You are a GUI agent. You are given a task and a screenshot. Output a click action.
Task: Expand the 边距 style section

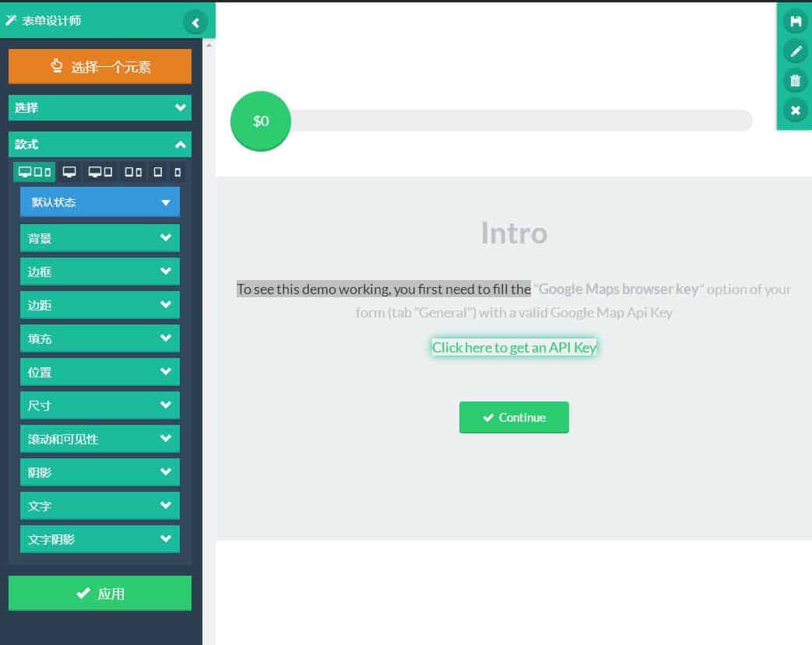100,305
